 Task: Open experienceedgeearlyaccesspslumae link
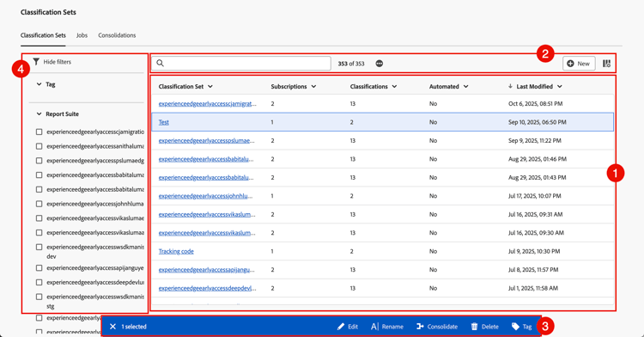(207, 140)
